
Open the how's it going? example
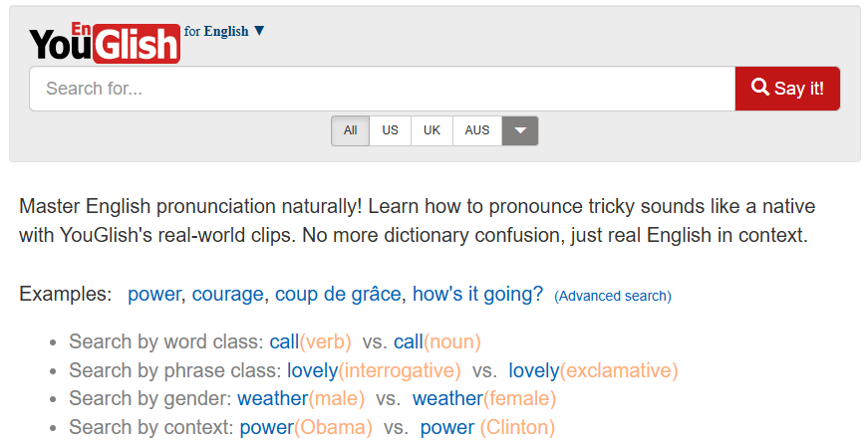477,295
